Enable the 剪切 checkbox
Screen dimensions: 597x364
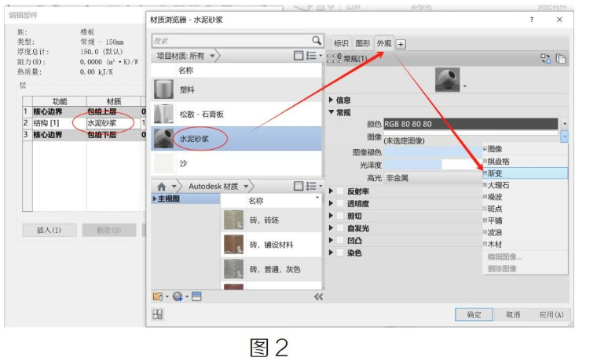(x=340, y=216)
